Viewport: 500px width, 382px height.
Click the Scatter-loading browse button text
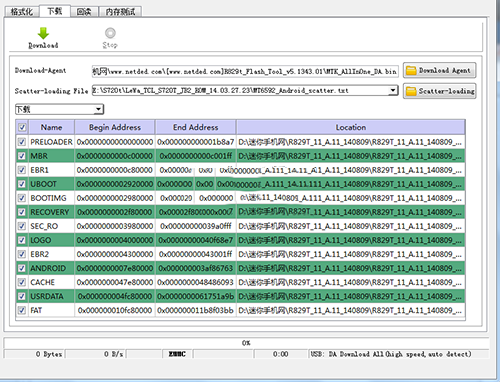[447, 91]
